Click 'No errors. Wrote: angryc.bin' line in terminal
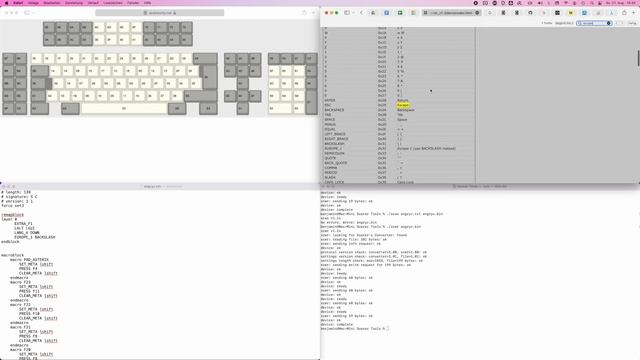Image resolution: width=640 pixels, height=360 pixels. (349, 222)
